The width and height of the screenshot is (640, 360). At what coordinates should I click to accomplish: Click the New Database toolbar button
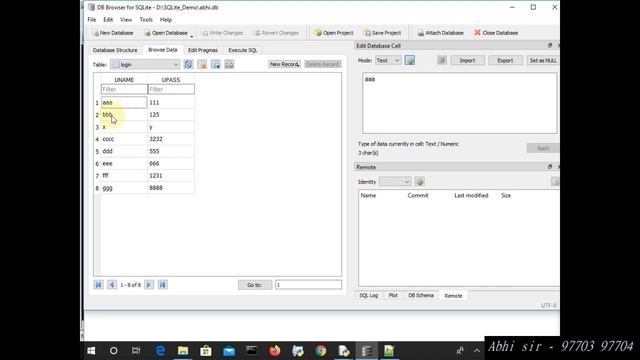point(113,33)
